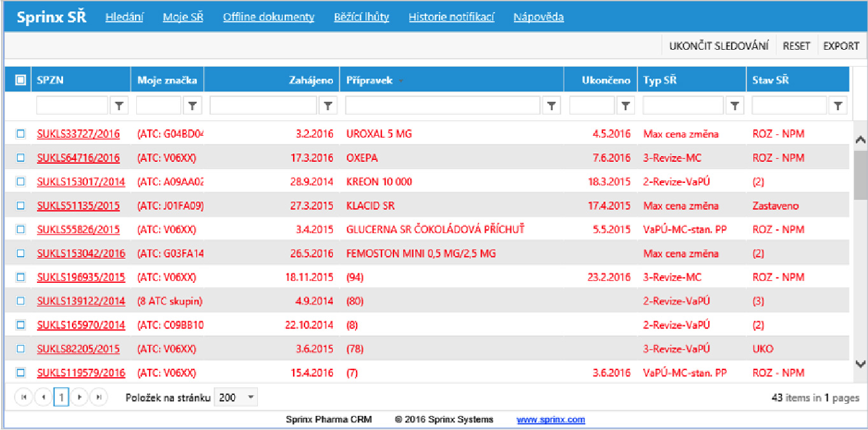The height and width of the screenshot is (430, 868).
Task: Open the Běžící lhůty menu
Action: tap(361, 17)
